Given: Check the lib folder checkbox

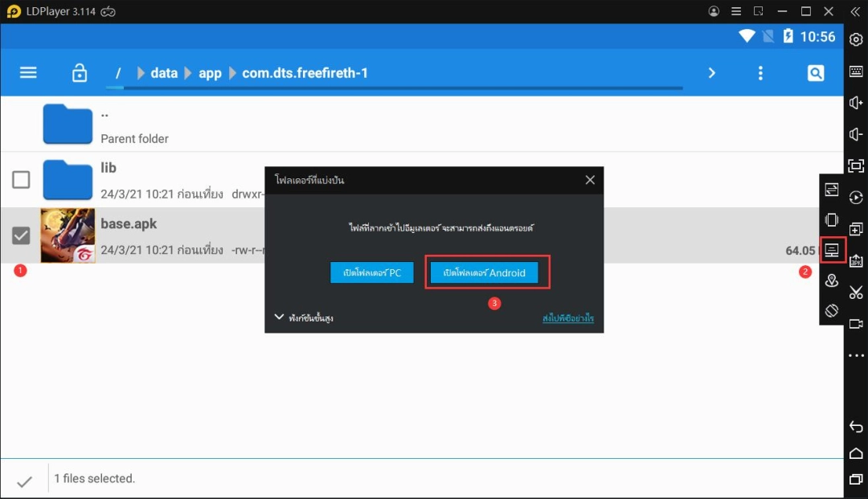Looking at the screenshot, I should coord(21,180).
